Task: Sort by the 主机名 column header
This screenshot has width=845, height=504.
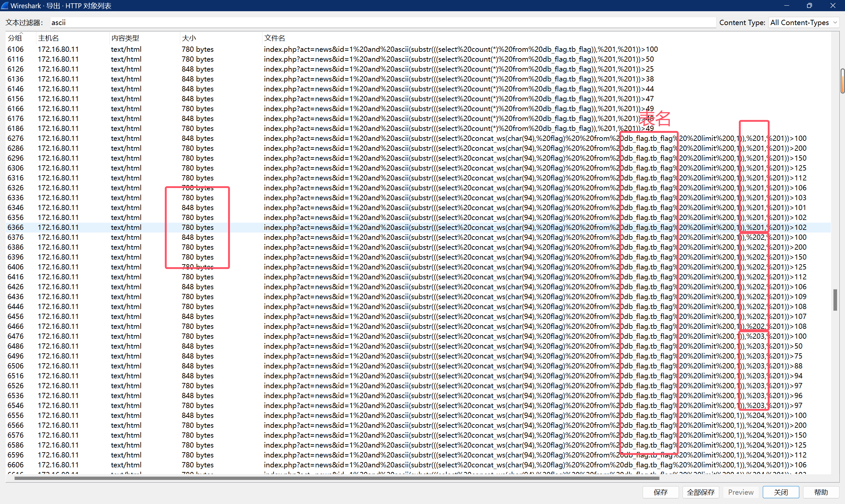Action: 48,38
